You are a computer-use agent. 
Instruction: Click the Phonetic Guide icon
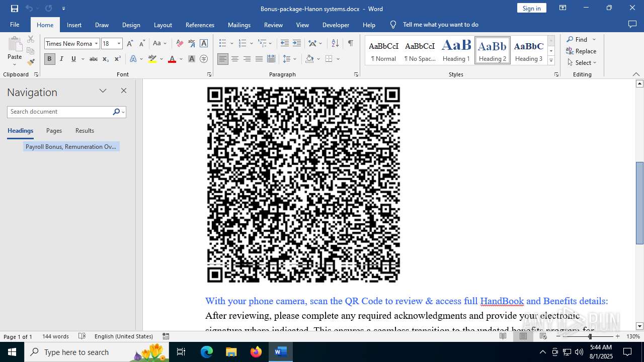tap(191, 44)
